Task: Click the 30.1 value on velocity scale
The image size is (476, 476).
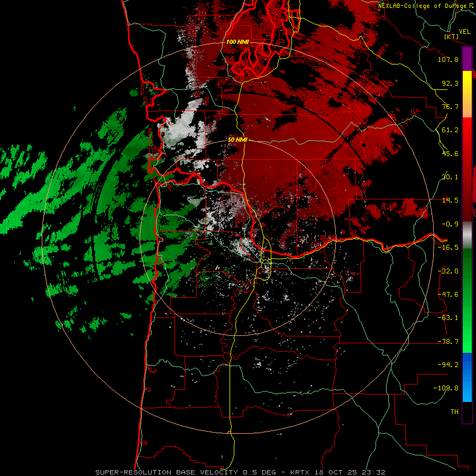Action: click(x=450, y=177)
